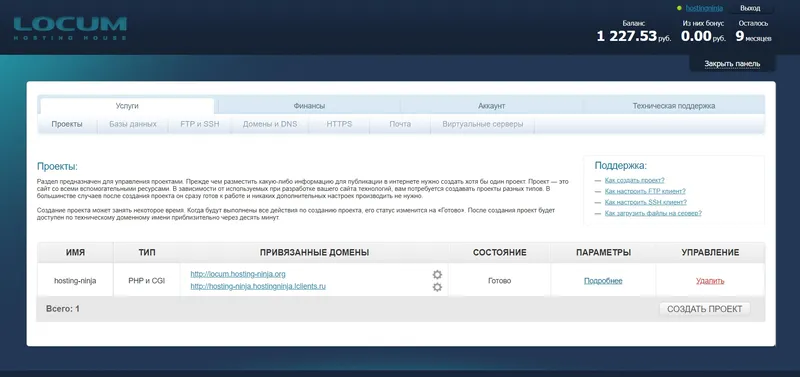Click the Всего: 1 total text
This screenshot has width=800, height=377.
tap(63, 309)
